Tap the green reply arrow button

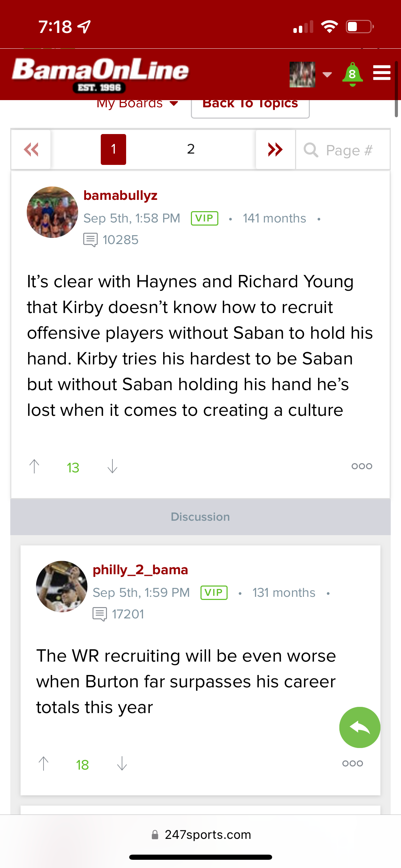point(360,727)
